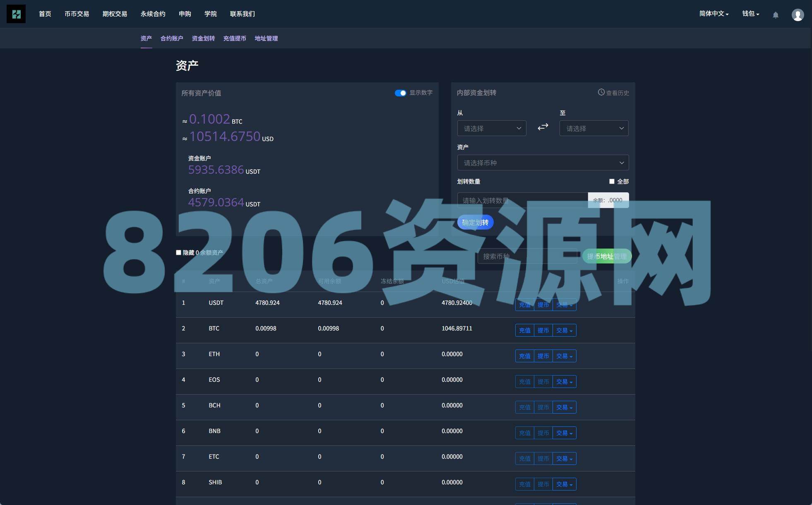Click the 确定划转 button
This screenshot has height=505, width=812.
(x=475, y=223)
